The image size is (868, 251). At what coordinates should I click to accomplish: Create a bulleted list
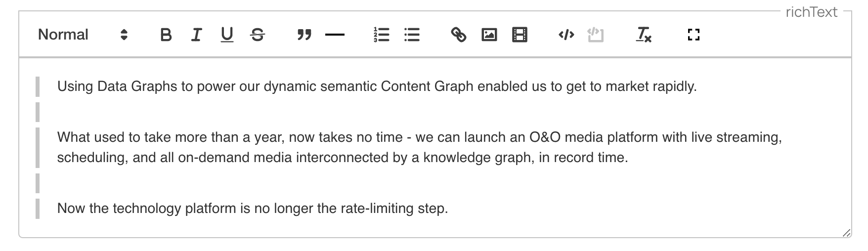point(412,35)
